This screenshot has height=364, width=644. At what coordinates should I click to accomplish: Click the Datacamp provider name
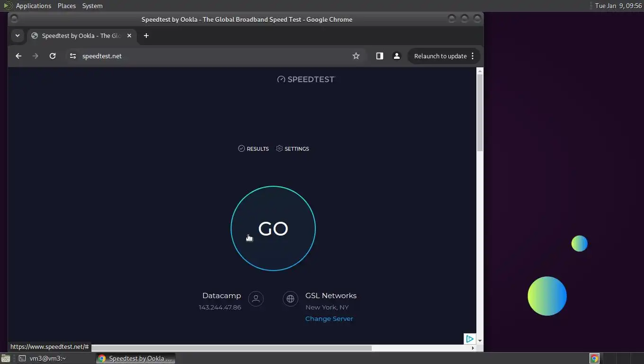tap(222, 296)
